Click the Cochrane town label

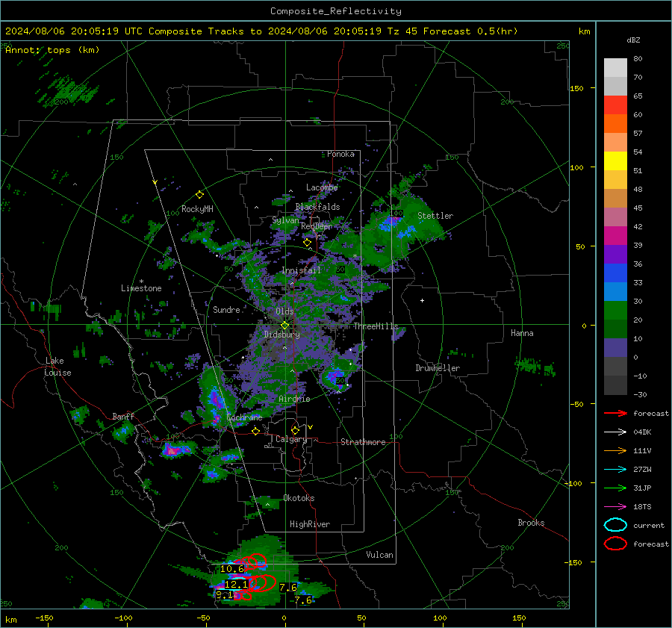pos(244,417)
